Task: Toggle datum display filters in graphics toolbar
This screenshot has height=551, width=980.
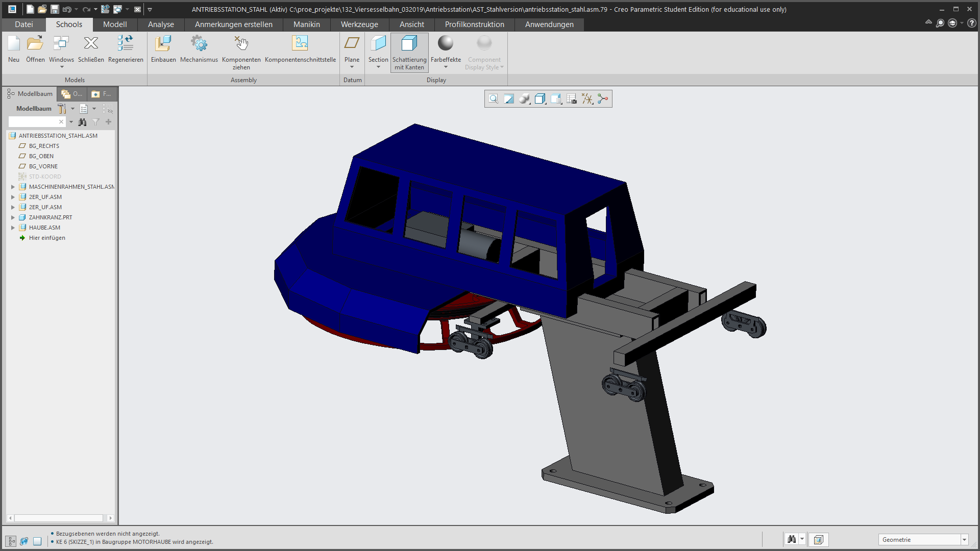Action: 587,99
